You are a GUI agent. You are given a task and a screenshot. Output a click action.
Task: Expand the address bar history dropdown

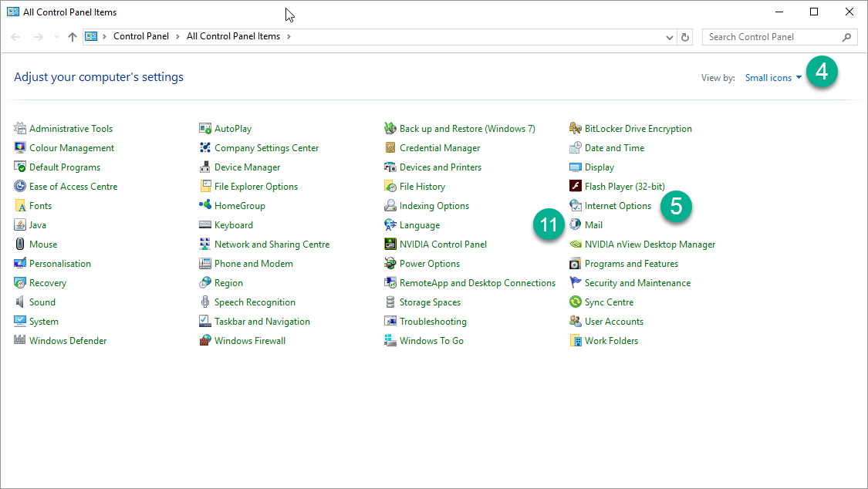click(669, 37)
